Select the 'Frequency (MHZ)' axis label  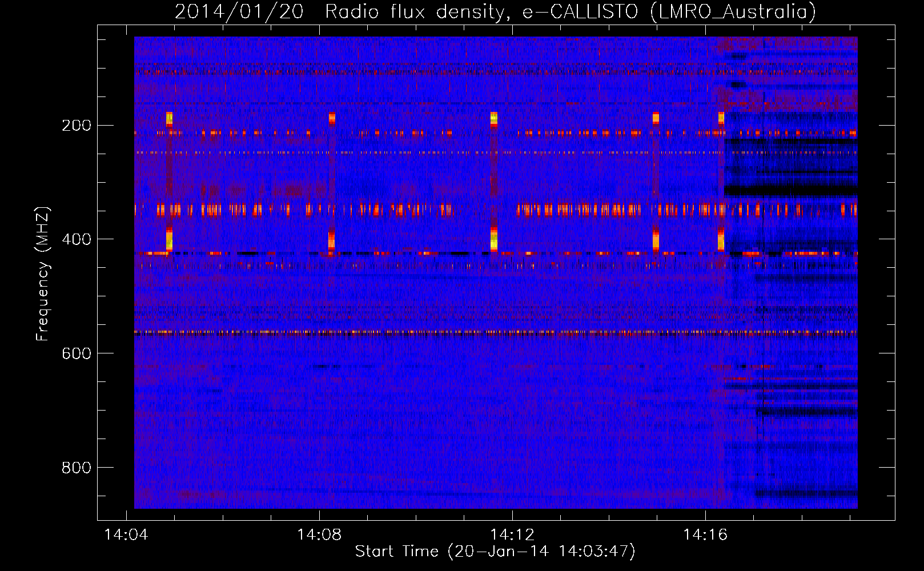[43, 274]
